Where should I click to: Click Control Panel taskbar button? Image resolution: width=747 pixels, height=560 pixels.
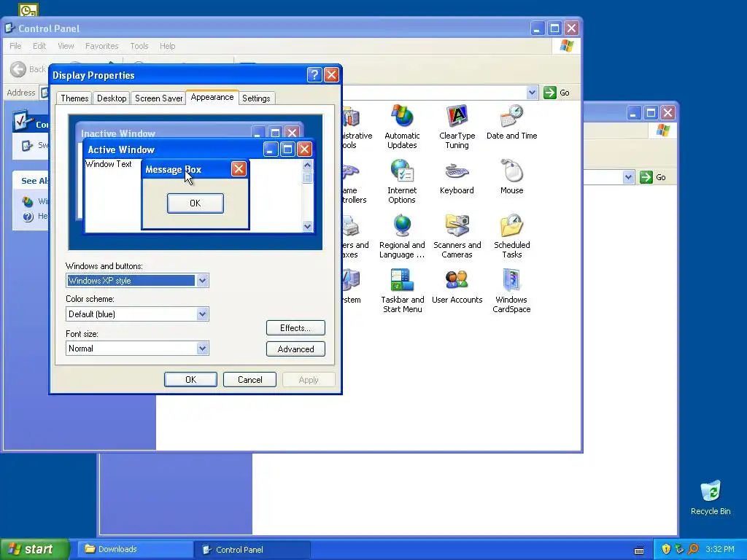[252, 549]
